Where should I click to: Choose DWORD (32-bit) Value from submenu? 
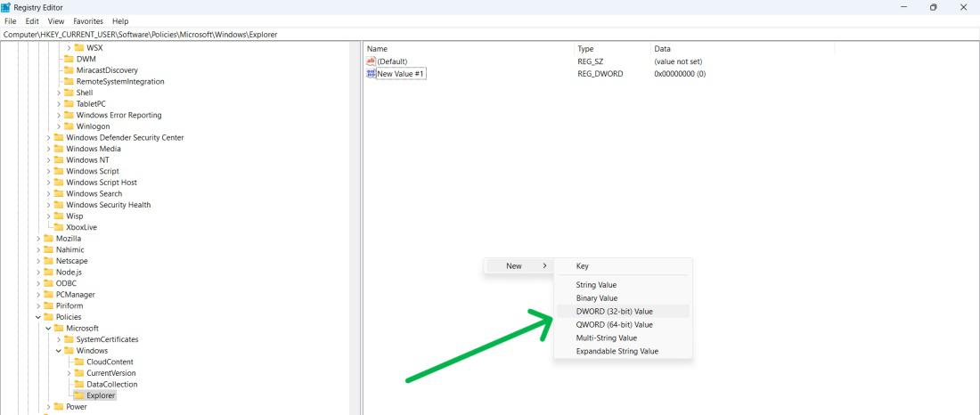pos(623,312)
